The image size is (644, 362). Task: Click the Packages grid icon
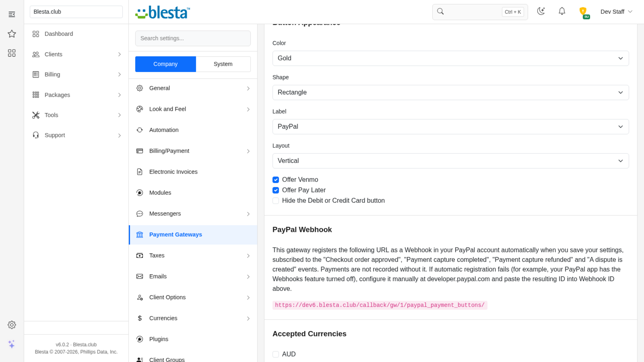(x=36, y=95)
